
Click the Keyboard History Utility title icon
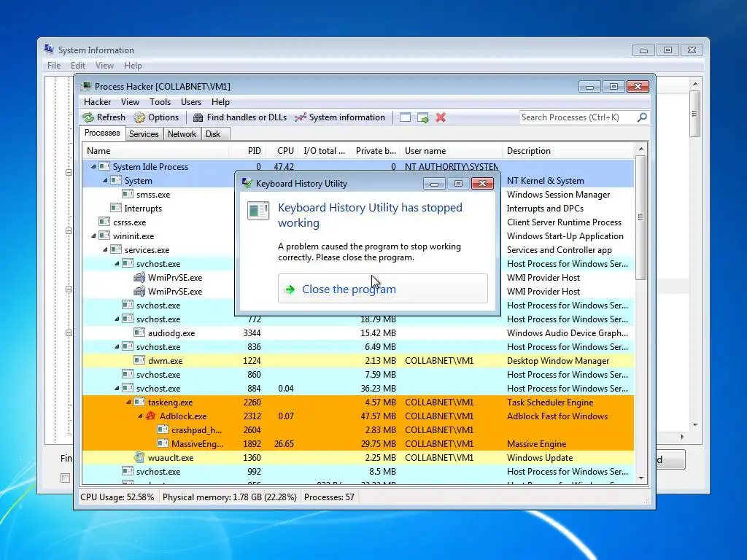(247, 183)
